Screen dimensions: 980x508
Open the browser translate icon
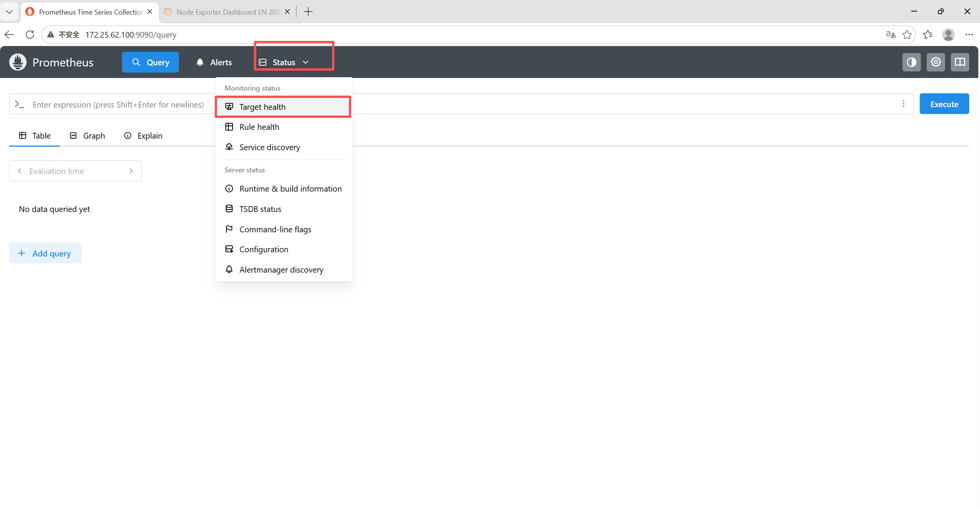click(x=891, y=35)
